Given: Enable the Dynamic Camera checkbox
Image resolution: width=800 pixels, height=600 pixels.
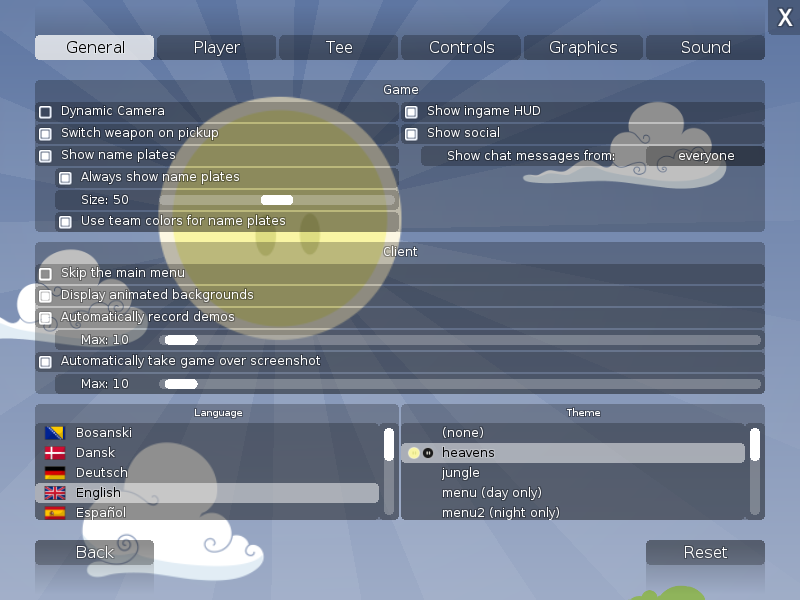Looking at the screenshot, I should (45, 112).
